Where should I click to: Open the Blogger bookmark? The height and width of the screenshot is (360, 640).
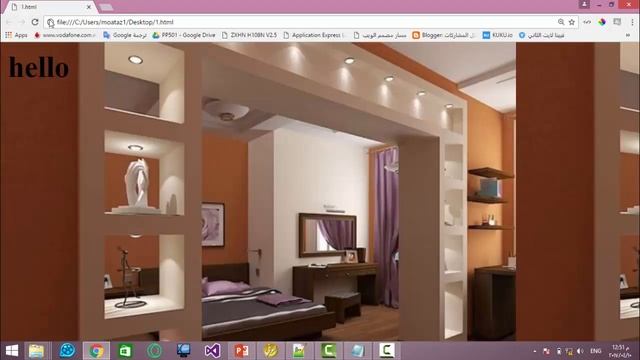pos(444,36)
